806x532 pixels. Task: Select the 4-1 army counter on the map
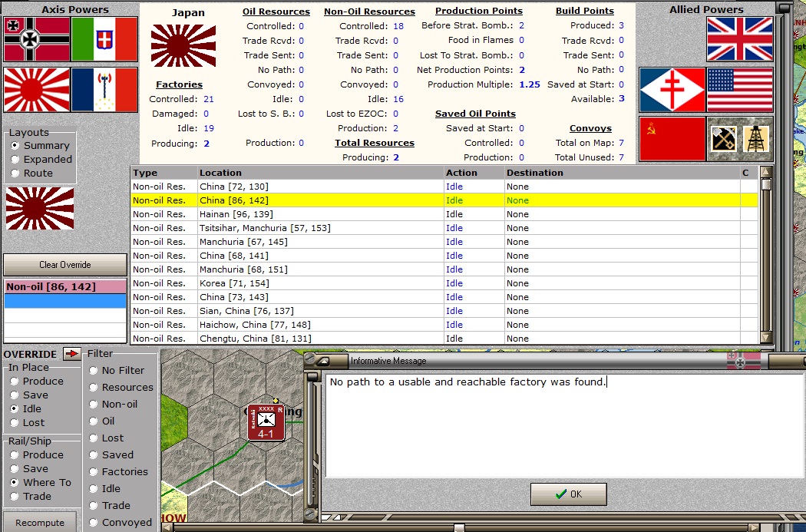[266, 422]
